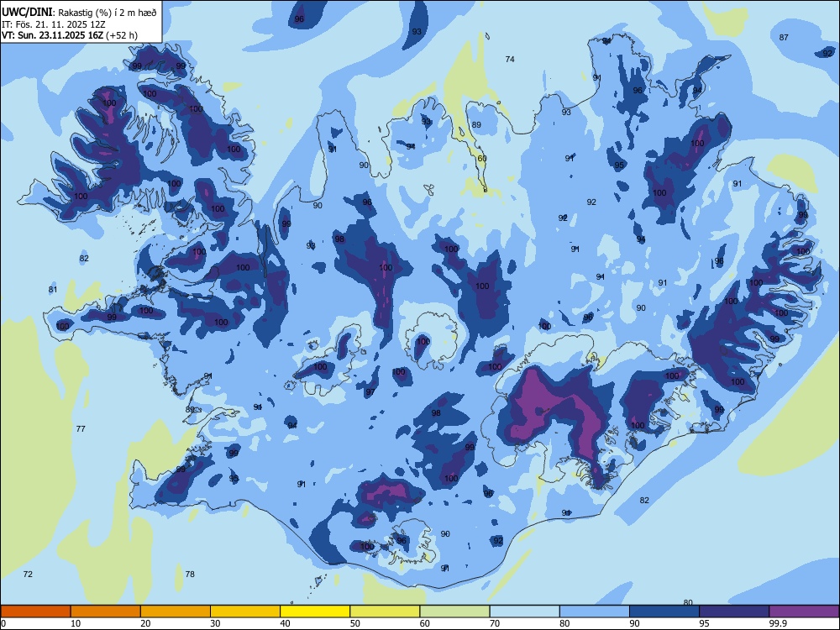The height and width of the screenshot is (630, 840).
Task: Click the humidity value '78' on the map
Action: tap(190, 574)
